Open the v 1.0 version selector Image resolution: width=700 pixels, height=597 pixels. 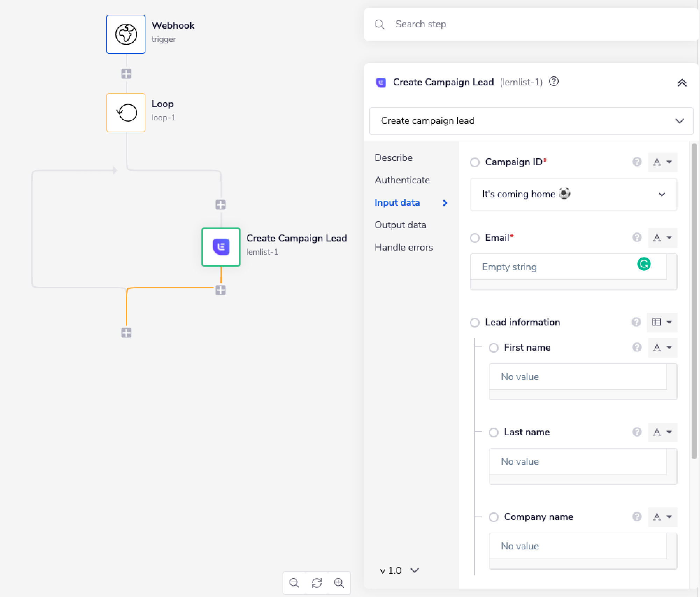(x=399, y=571)
